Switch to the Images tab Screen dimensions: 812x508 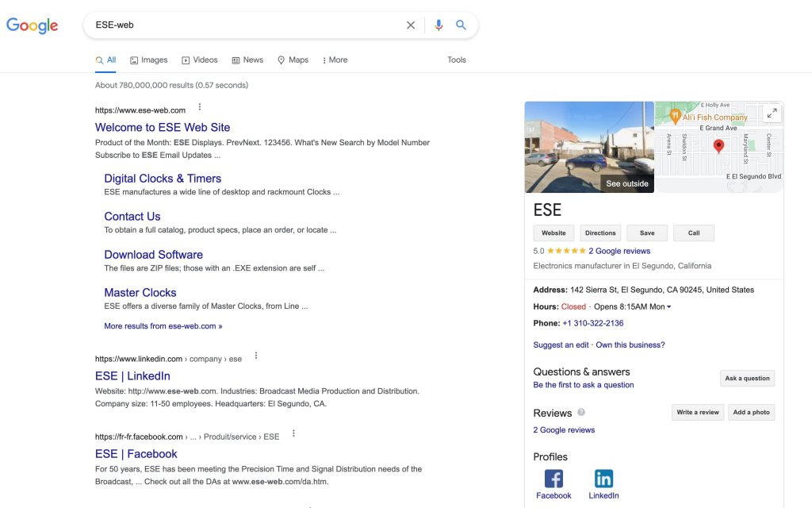point(148,60)
